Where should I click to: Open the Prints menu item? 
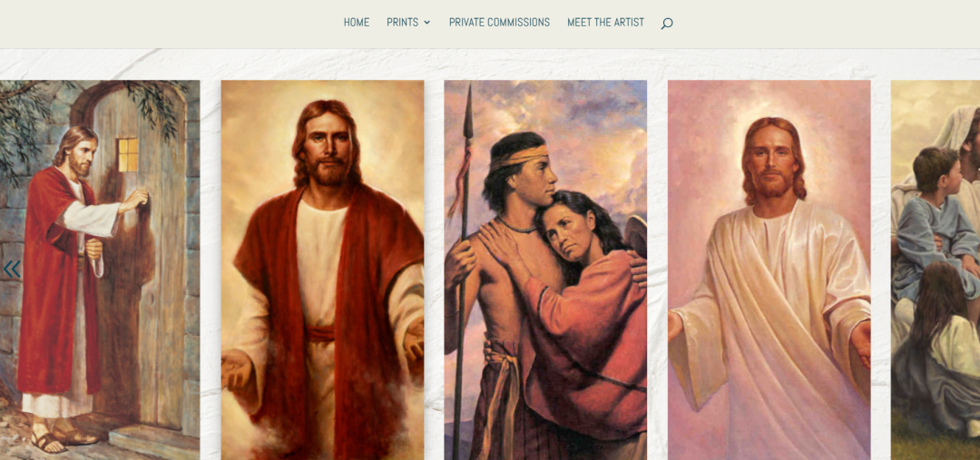click(x=403, y=23)
